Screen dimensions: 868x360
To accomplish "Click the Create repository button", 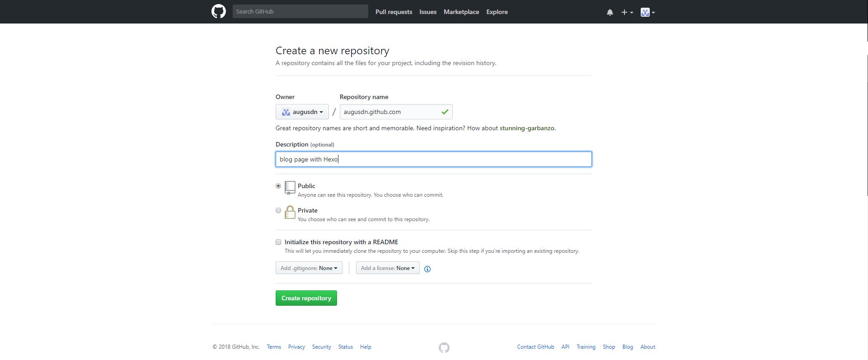I will (x=306, y=298).
